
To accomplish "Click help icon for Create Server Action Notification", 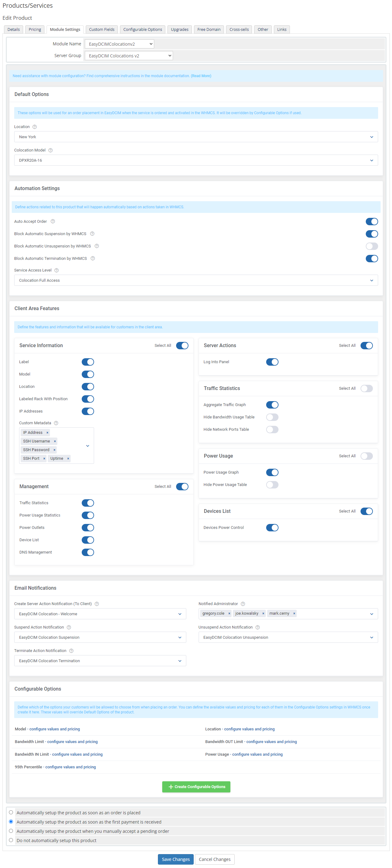I will (x=97, y=604).
